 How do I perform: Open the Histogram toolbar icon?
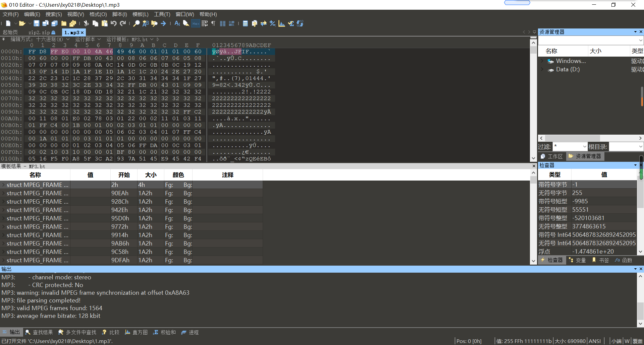coord(282,23)
